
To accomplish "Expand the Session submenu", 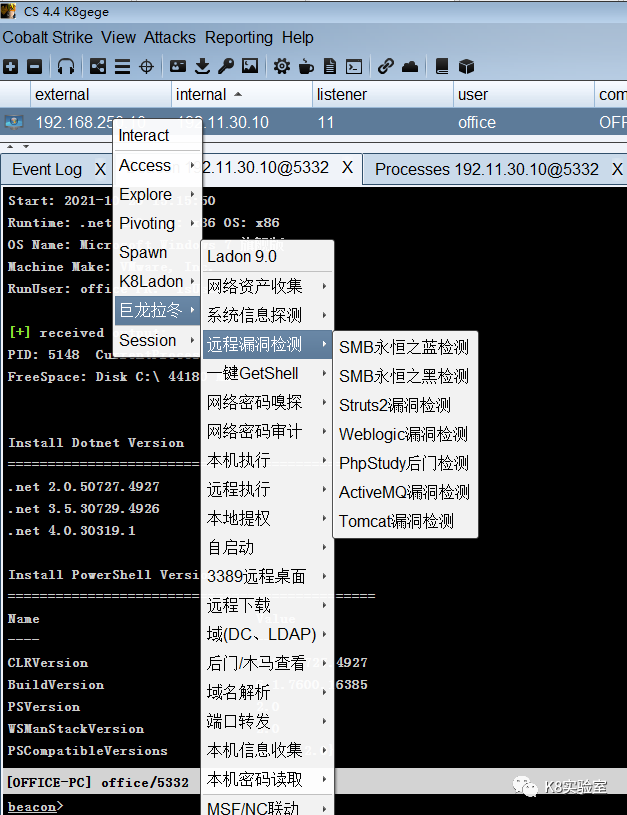I will [x=157, y=340].
